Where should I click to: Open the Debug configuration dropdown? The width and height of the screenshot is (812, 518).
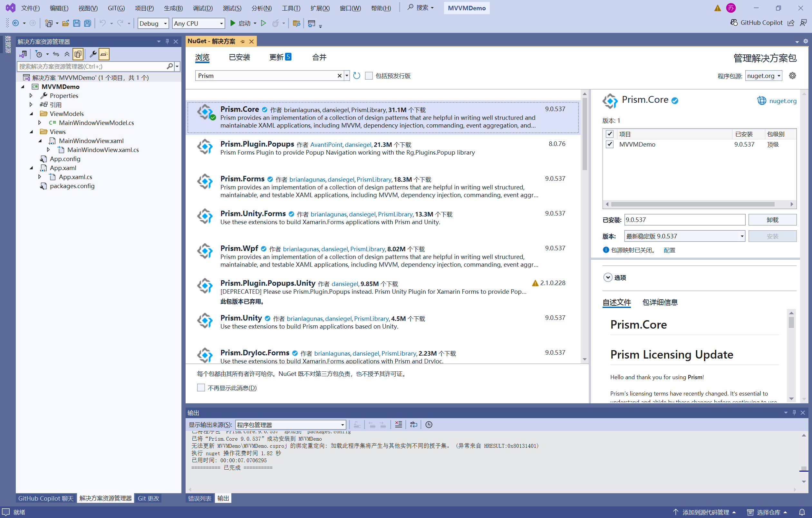153,23
